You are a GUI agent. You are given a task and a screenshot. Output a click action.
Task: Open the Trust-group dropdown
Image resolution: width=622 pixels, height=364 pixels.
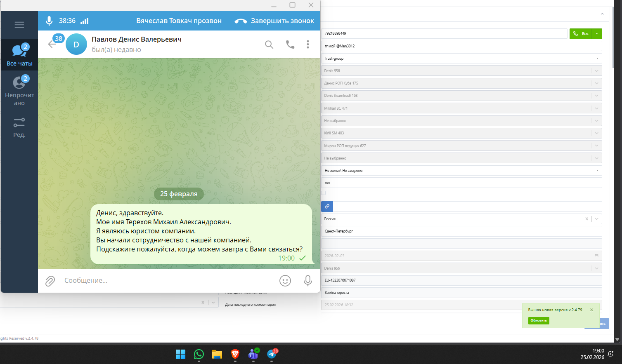point(461,59)
